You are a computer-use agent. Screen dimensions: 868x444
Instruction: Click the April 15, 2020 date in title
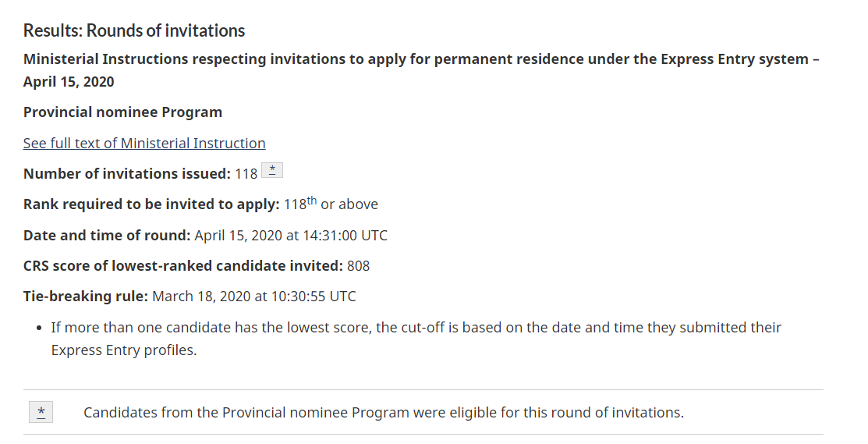point(69,82)
